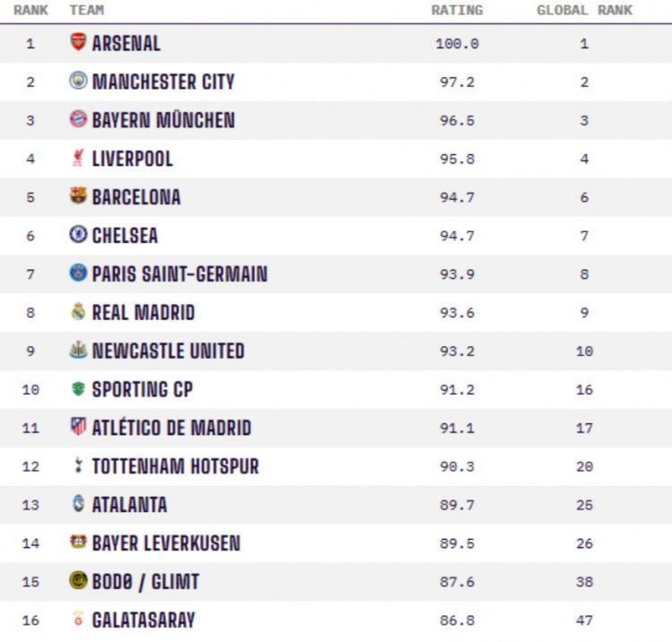Click the Sporting CP crest icon
Image resolution: width=672 pixels, height=642 pixels.
coord(78,389)
